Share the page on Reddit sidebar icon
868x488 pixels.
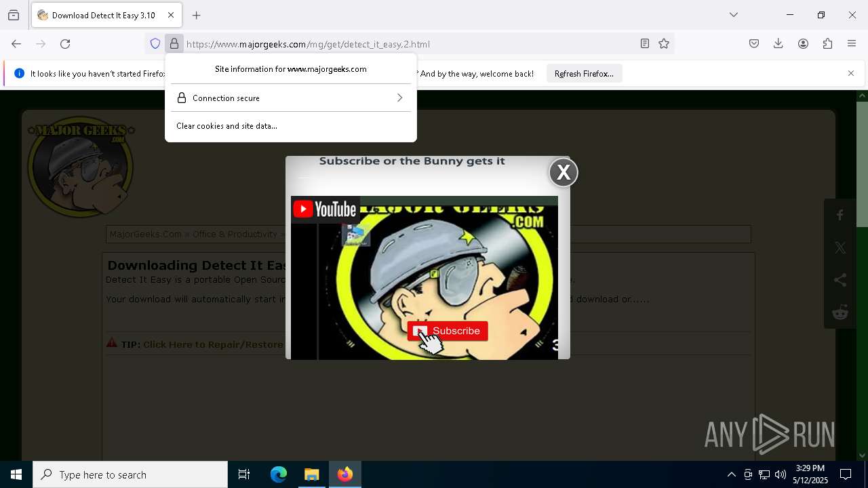click(x=840, y=312)
